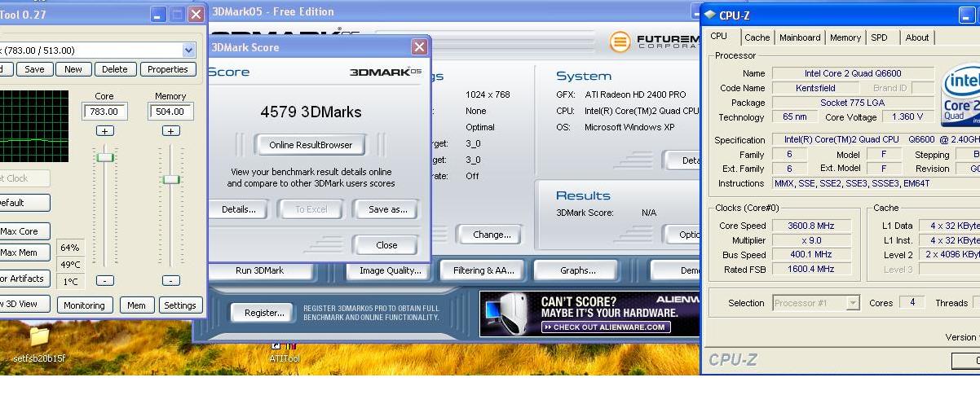Click the Memory clock slider handle
The height and width of the screenshot is (417, 980).
[x=171, y=179]
